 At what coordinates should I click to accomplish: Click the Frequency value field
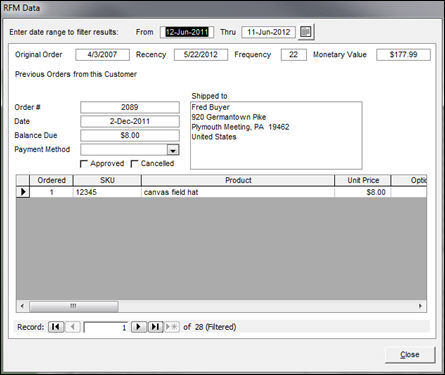pyautogui.click(x=294, y=55)
